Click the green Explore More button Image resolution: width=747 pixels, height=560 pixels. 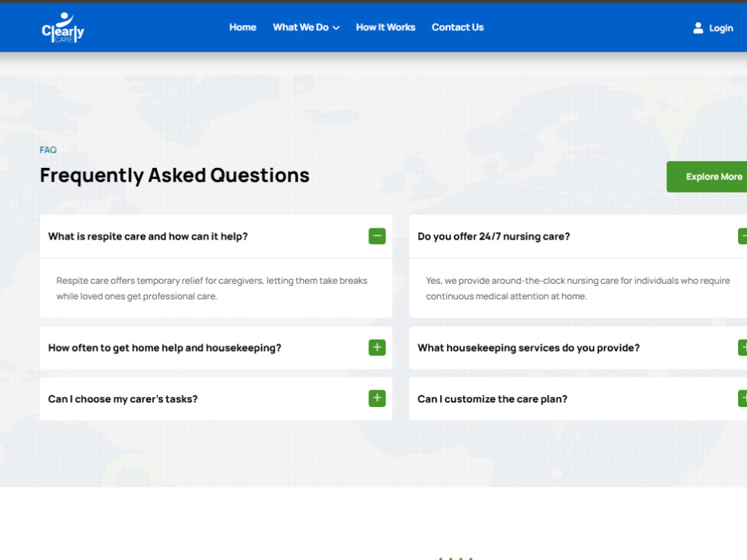707,177
